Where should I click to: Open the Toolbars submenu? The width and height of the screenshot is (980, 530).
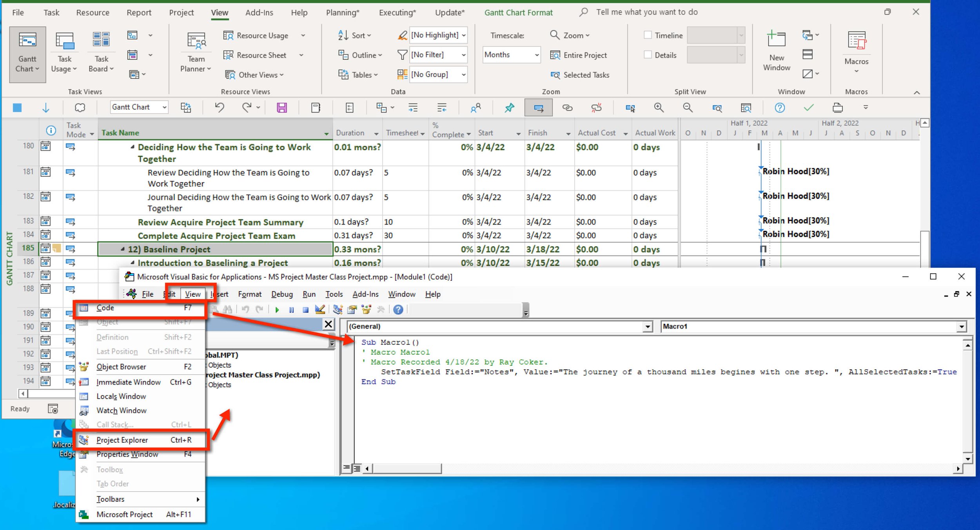click(141, 499)
